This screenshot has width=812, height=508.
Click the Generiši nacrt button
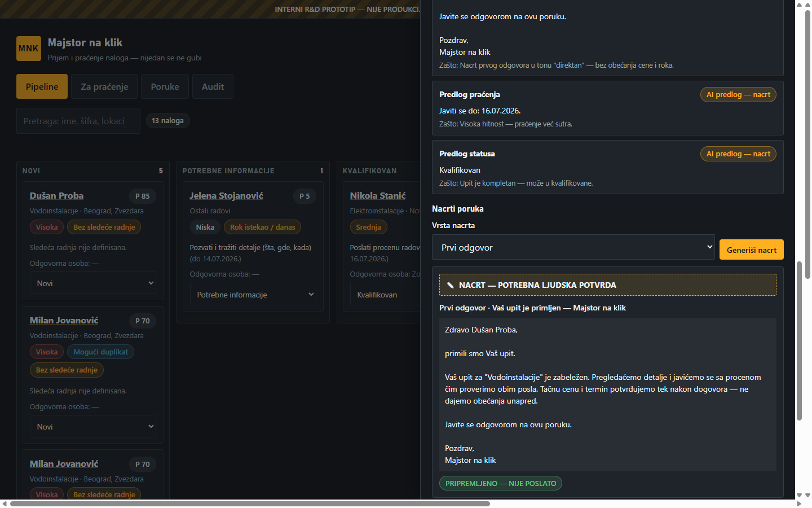pyautogui.click(x=752, y=249)
